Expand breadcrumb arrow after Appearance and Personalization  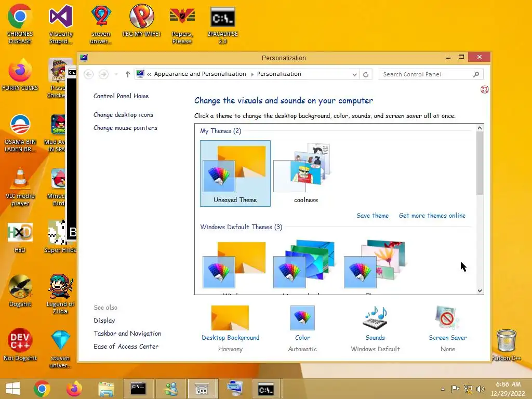coord(252,74)
